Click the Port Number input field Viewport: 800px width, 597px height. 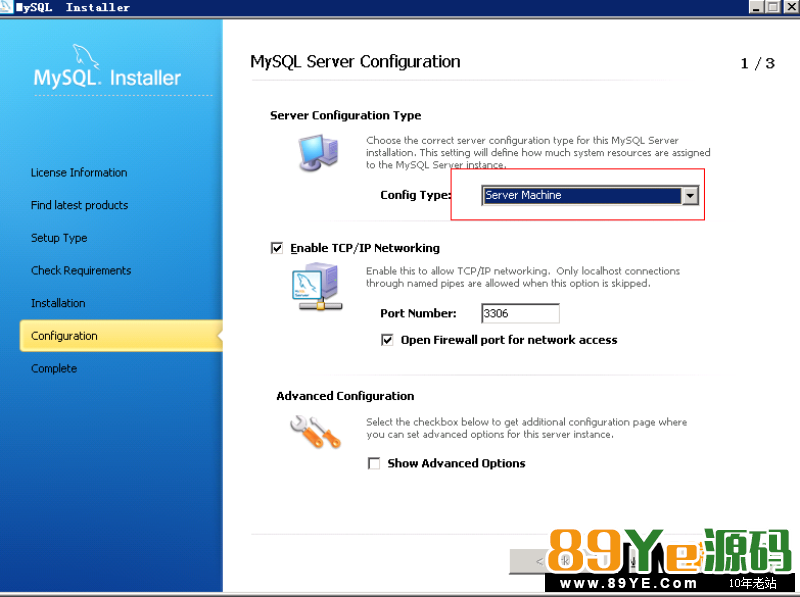click(x=520, y=313)
